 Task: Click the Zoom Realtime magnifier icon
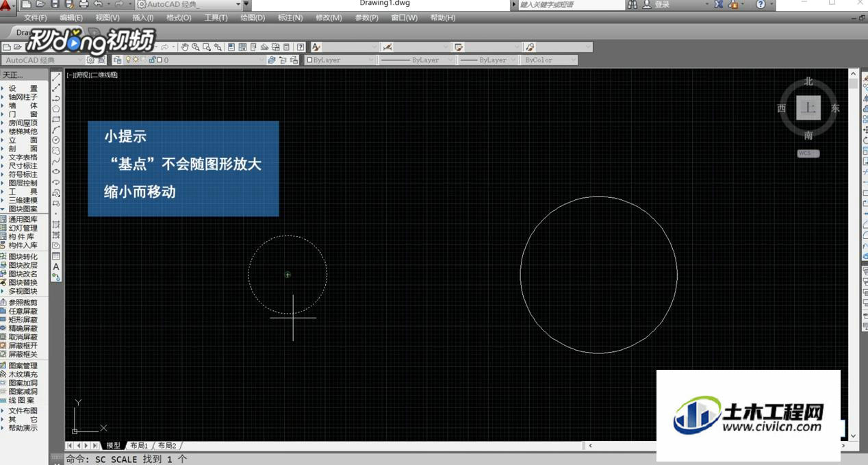196,47
